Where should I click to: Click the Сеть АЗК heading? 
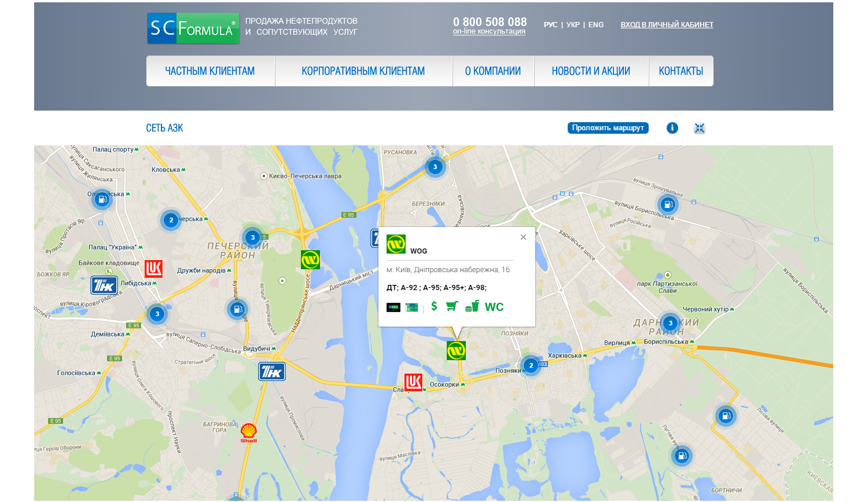click(164, 128)
